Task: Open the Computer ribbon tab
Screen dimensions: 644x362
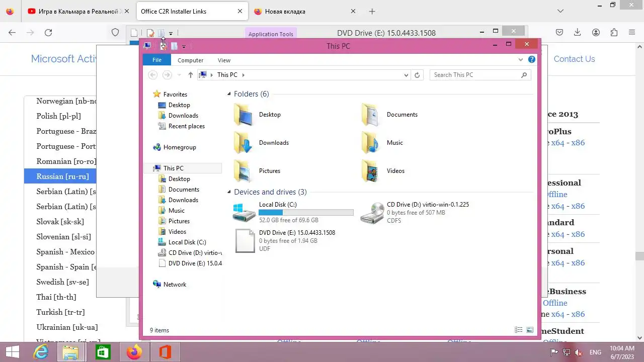Action: coord(190,60)
